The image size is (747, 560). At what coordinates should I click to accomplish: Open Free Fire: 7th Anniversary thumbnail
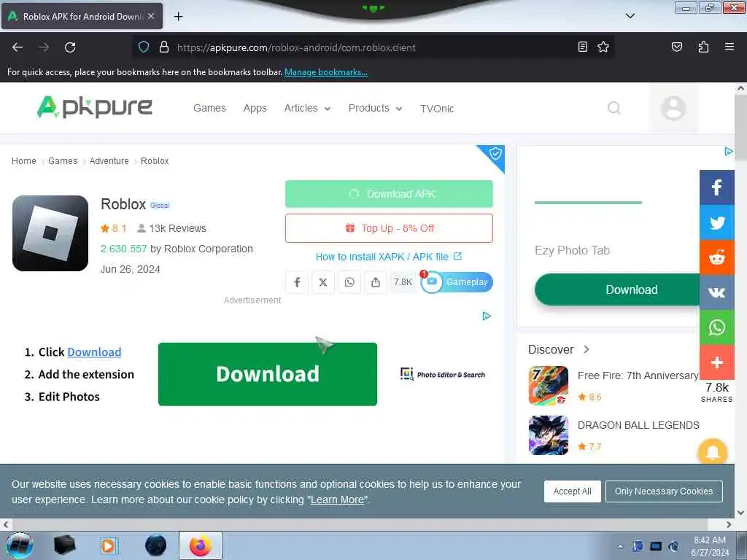coord(549,385)
